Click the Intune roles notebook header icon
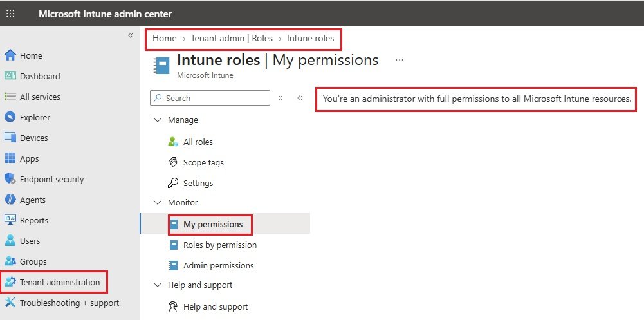The height and width of the screenshot is (320, 644). [x=161, y=66]
